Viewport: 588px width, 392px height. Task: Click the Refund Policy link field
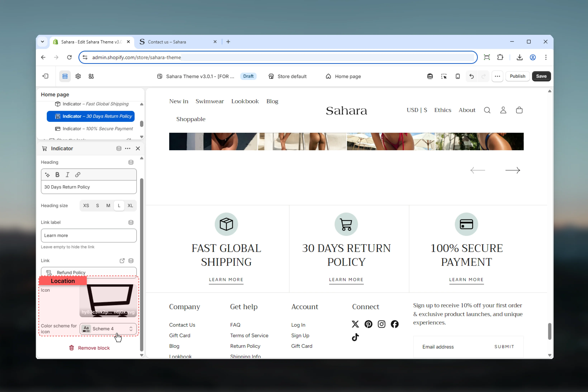pos(89,273)
